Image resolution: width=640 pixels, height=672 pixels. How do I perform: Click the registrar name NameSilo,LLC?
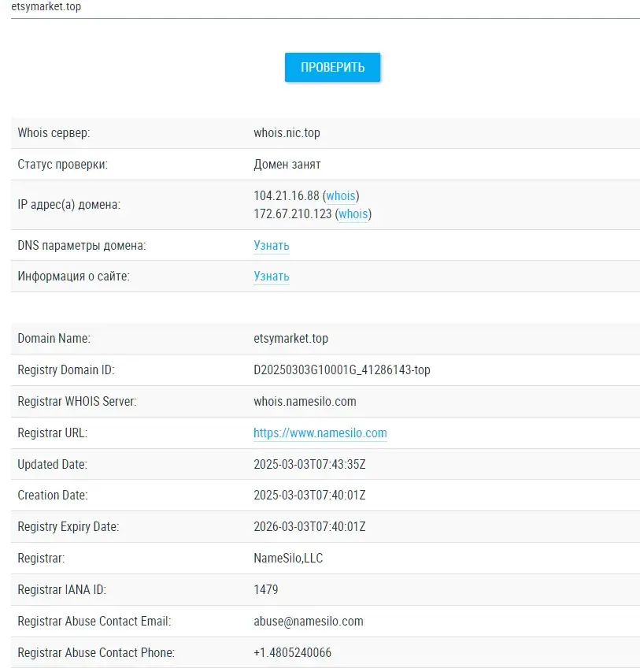click(288, 559)
